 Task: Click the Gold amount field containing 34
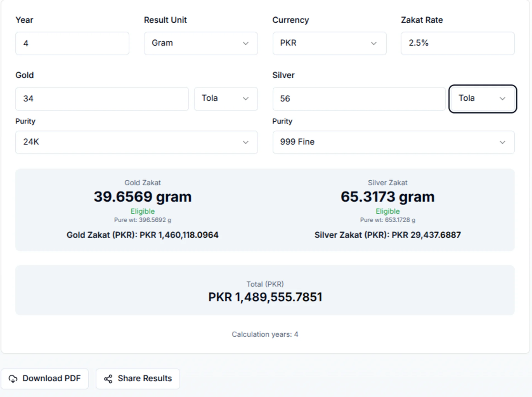coord(102,99)
